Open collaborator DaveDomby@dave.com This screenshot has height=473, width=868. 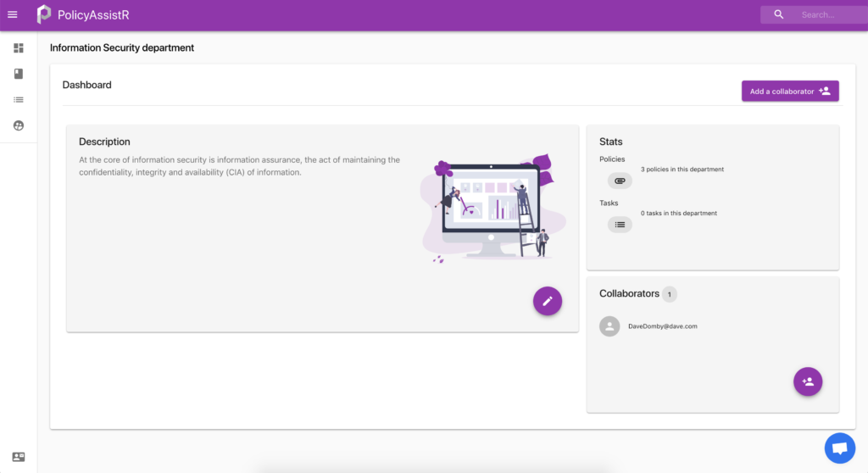click(662, 326)
